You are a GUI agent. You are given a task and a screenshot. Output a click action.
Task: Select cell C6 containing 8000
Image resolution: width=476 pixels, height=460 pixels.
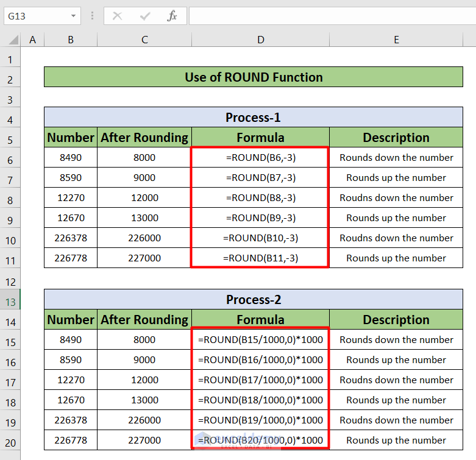[144, 157]
